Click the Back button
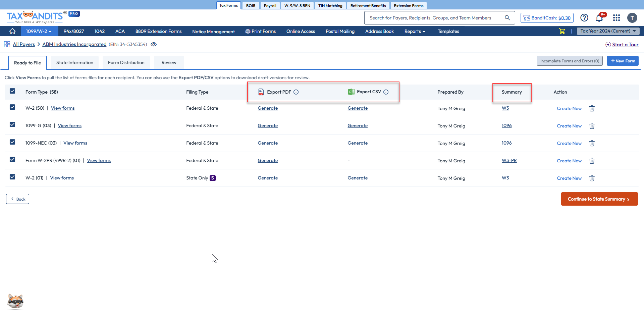Viewport: 644px width, 317px height. (17, 199)
